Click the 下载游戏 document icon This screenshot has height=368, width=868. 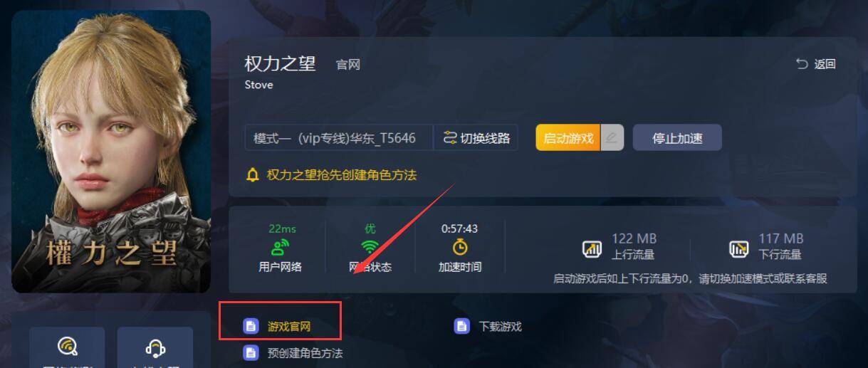[x=461, y=326]
